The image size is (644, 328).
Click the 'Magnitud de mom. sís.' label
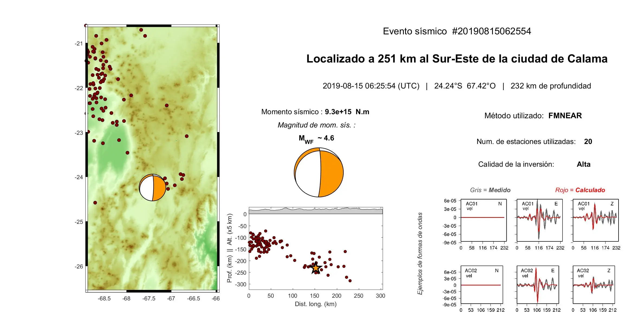317,125
